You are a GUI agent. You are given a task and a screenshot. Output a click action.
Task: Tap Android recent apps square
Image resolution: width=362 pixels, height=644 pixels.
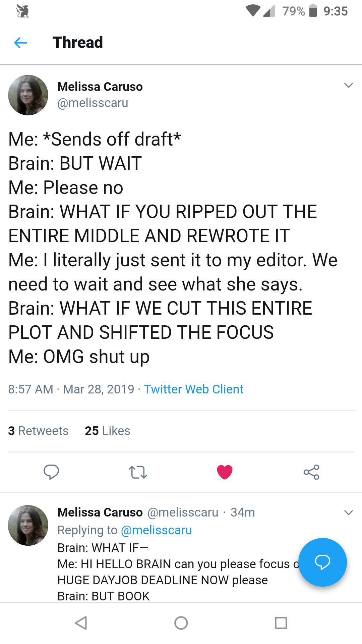click(x=281, y=623)
